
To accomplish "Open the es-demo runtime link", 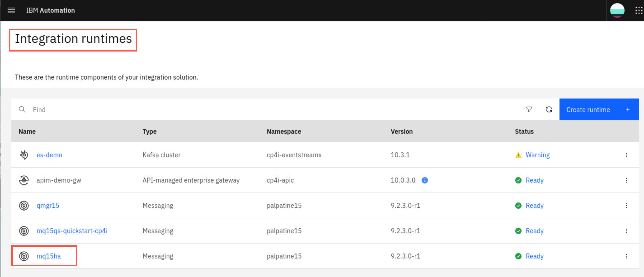I will pos(49,155).
